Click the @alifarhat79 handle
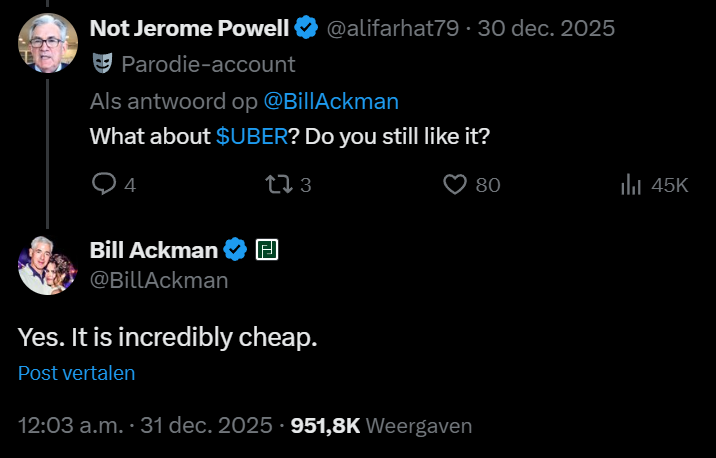This screenshot has height=458, width=716. 394,29
